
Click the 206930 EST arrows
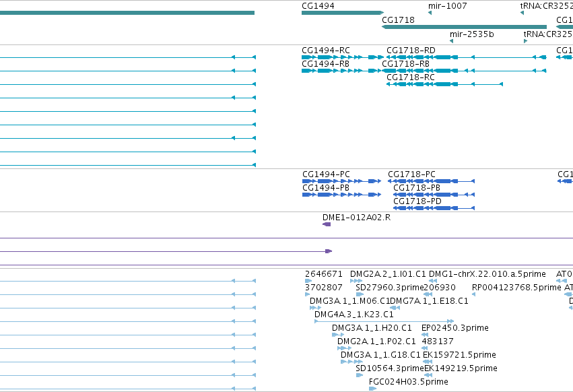tap(428, 294)
